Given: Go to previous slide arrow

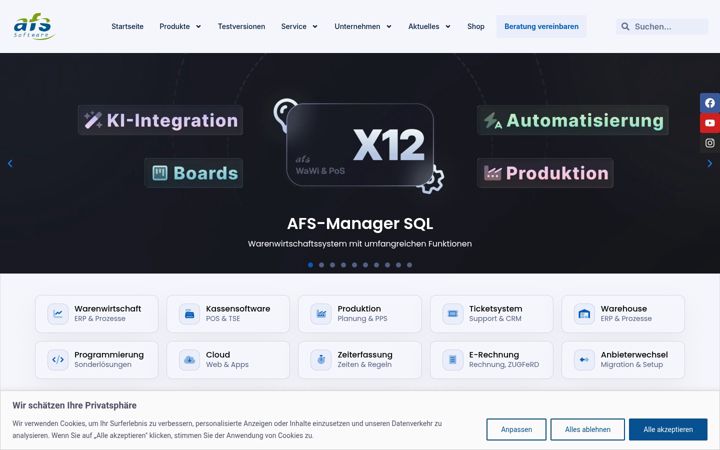Looking at the screenshot, I should tap(10, 163).
